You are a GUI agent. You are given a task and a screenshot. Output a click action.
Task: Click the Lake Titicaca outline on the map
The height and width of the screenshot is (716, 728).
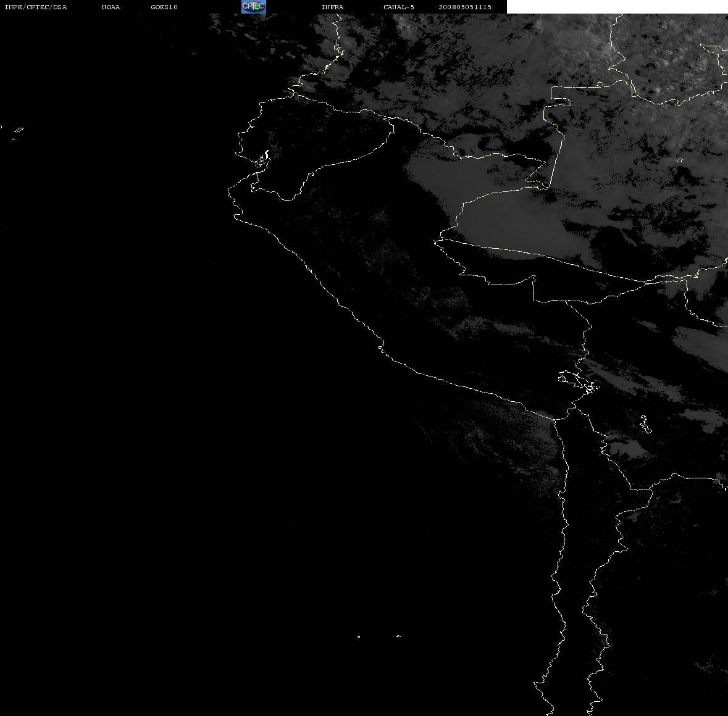click(x=578, y=381)
